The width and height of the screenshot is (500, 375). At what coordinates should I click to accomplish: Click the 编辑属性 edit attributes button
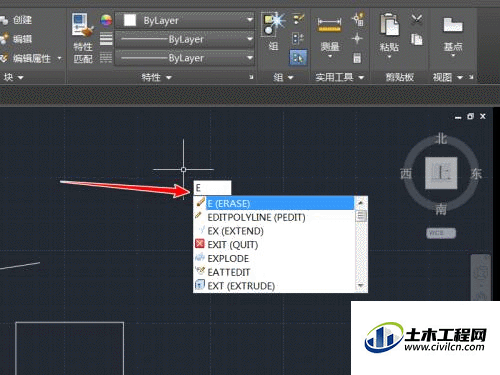click(27, 59)
